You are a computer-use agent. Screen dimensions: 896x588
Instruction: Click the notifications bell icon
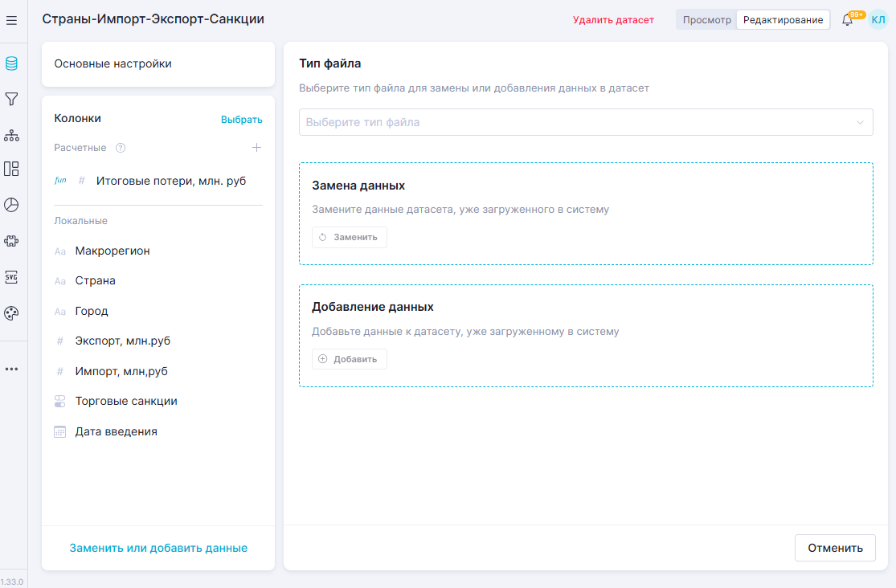pos(847,20)
